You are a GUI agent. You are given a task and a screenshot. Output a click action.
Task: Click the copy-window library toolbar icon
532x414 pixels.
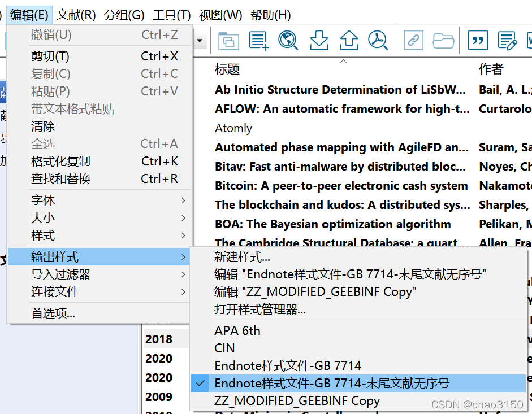coord(228,40)
